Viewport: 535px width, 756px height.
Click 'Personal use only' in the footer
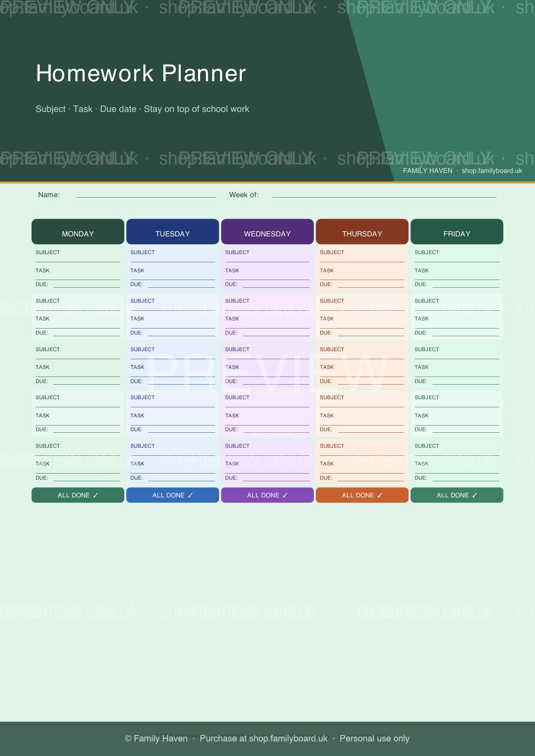[x=374, y=739]
